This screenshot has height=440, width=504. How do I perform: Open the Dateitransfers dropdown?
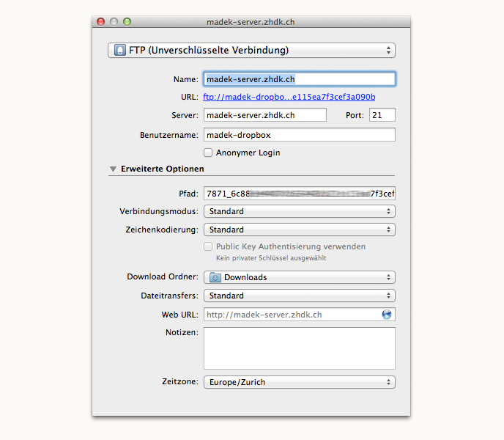(x=299, y=296)
